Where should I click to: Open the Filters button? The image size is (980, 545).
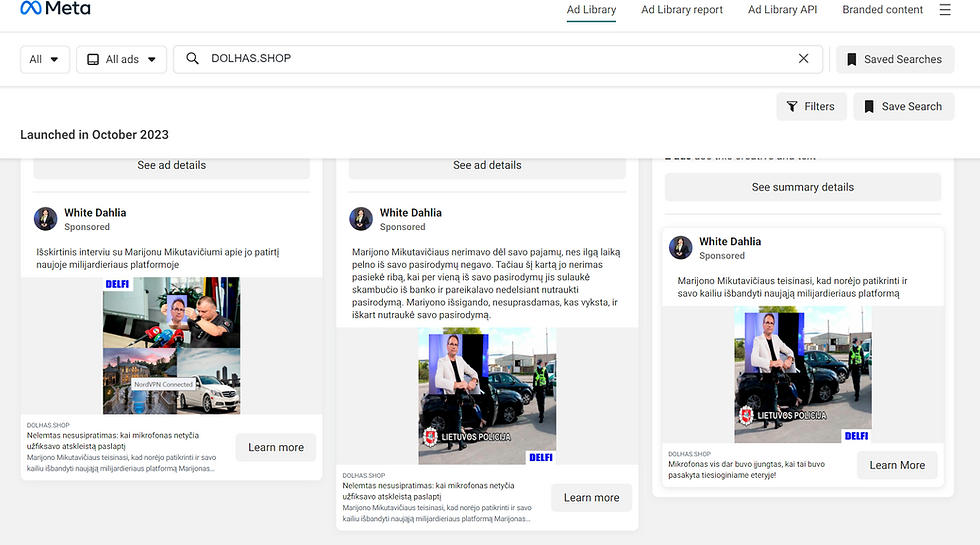point(811,106)
